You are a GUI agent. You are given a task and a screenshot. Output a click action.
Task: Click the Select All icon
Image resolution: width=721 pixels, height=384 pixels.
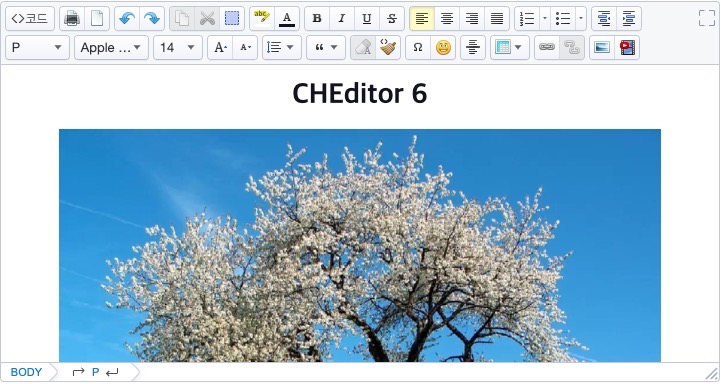coord(232,18)
